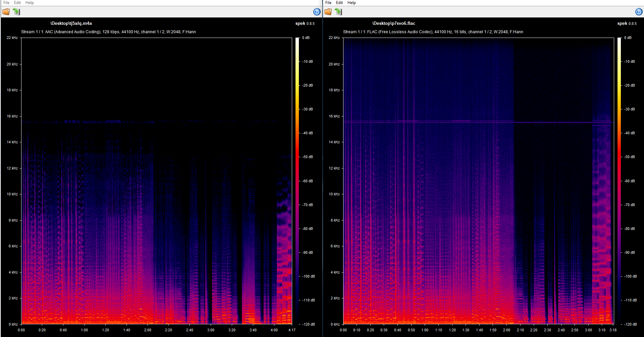Click the FLAC 16 bits stream info line
The height and width of the screenshot is (337, 644).
click(433, 32)
